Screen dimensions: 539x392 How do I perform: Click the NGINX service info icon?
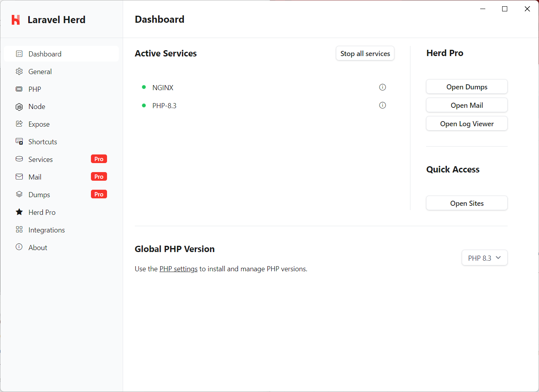pyautogui.click(x=383, y=87)
